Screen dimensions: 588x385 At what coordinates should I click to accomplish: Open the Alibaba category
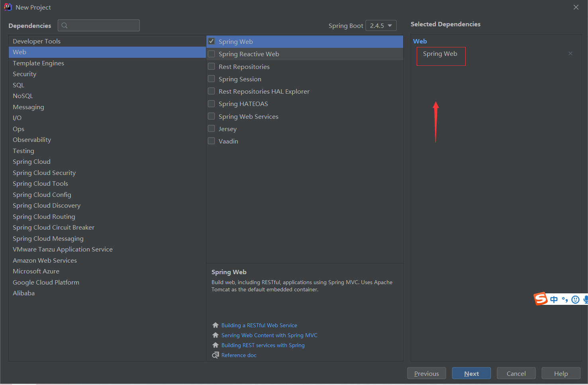tap(107, 293)
